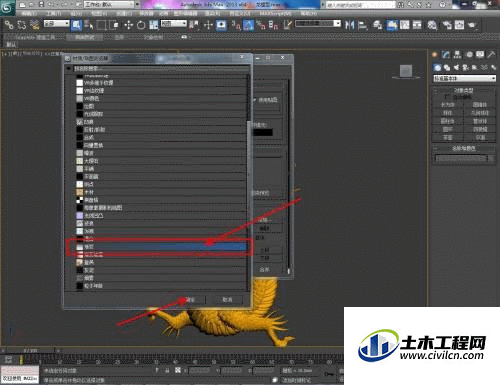This screenshot has height=385, width=500.
Task: Open the Render Setup dialog
Action: coord(447,25)
